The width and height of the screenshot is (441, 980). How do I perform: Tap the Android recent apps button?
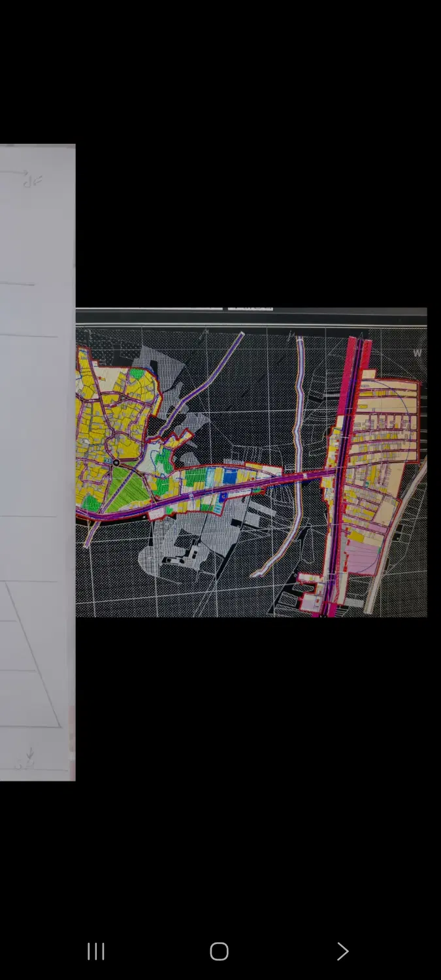click(96, 951)
